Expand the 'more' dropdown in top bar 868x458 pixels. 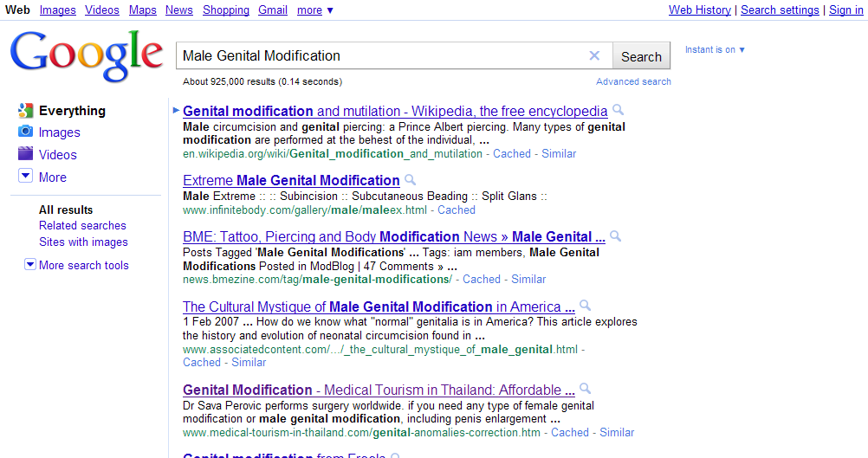[315, 10]
